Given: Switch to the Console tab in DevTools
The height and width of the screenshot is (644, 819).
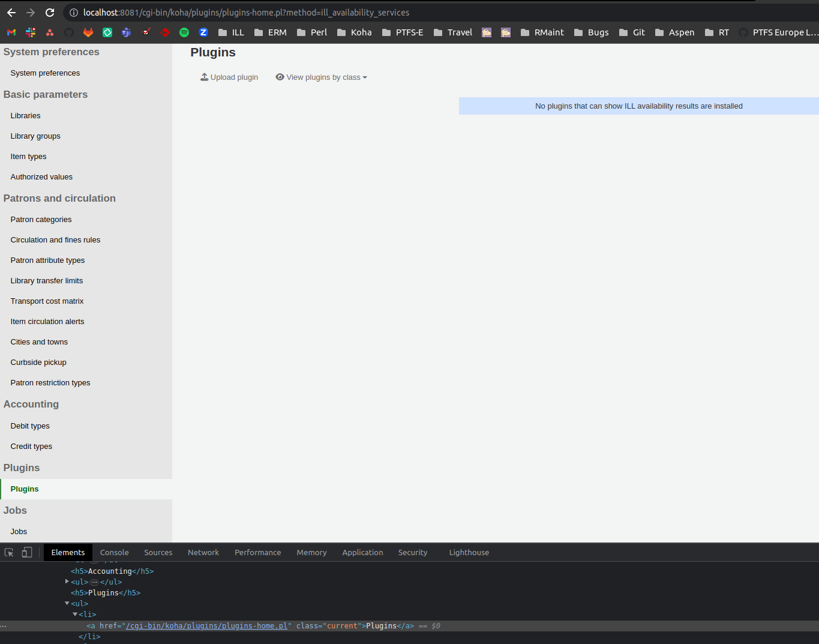Looking at the screenshot, I should click(114, 552).
